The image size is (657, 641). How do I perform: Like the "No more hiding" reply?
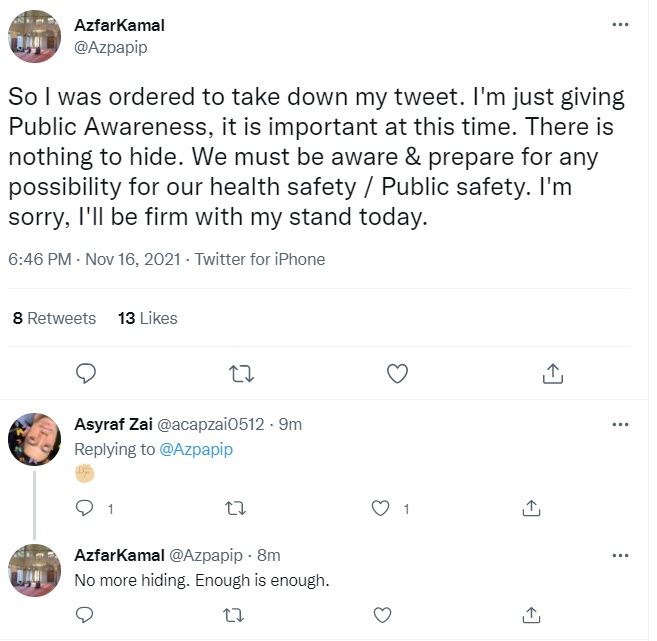click(x=380, y=613)
